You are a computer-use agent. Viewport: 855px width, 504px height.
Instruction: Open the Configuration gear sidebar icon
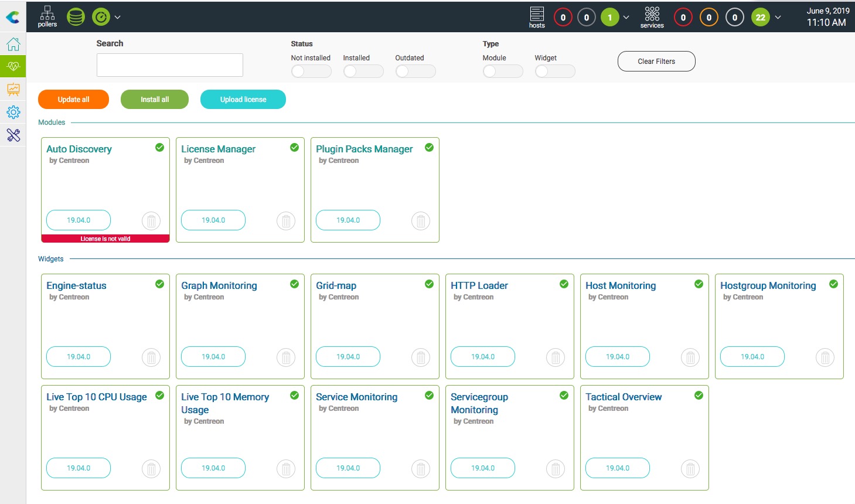pos(13,112)
